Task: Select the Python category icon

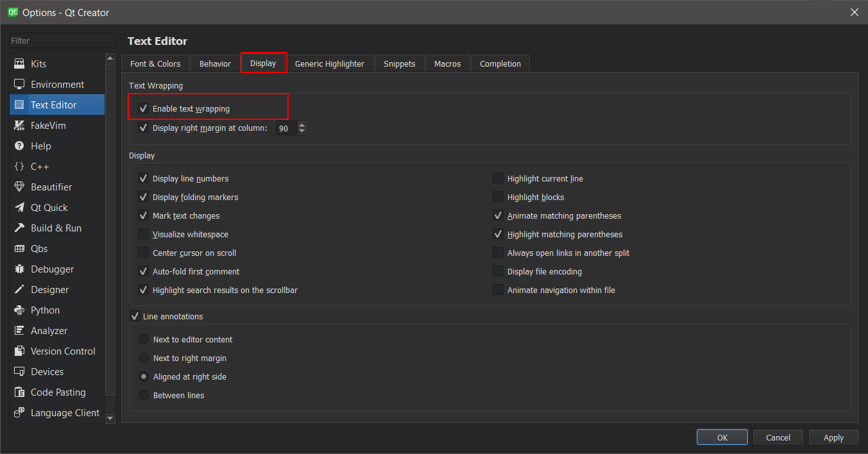Action: (19, 310)
